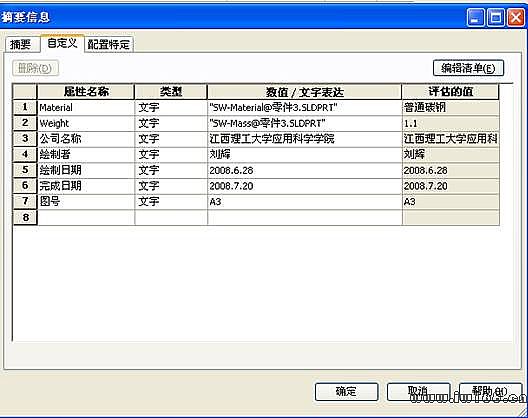Click the "SW-Material@零件3.SLDPRT" value cell
This screenshot has height=418, width=528.
pos(304,107)
